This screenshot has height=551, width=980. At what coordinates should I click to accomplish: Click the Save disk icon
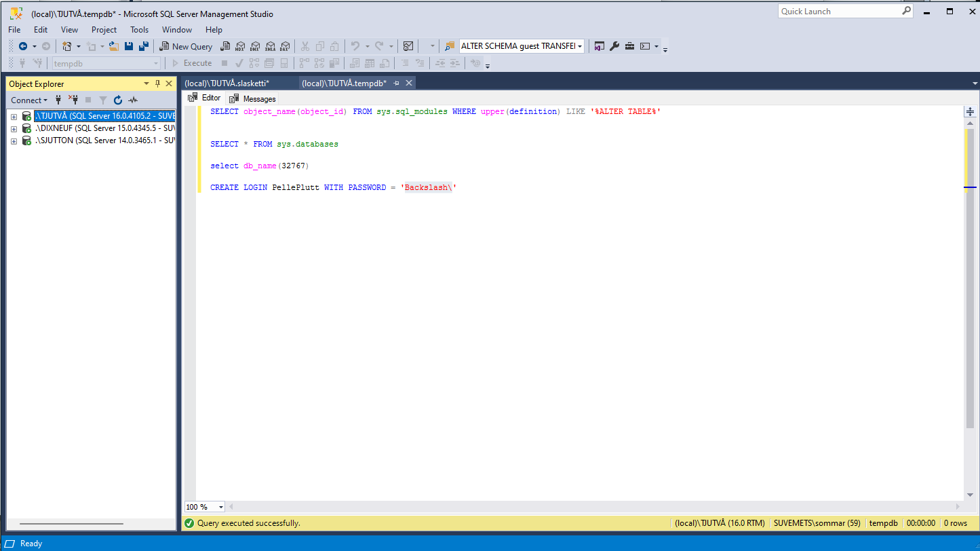coord(128,46)
